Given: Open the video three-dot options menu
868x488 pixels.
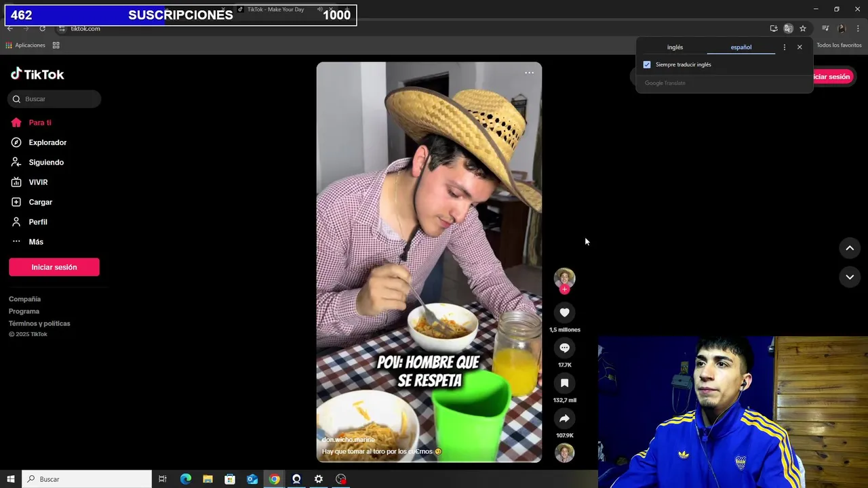Looking at the screenshot, I should (x=529, y=73).
